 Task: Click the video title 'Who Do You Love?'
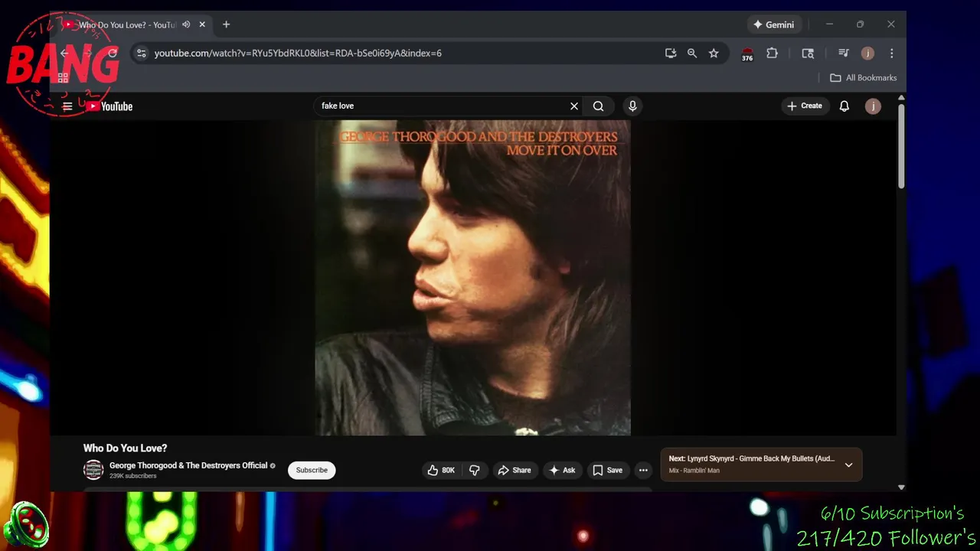click(x=125, y=448)
